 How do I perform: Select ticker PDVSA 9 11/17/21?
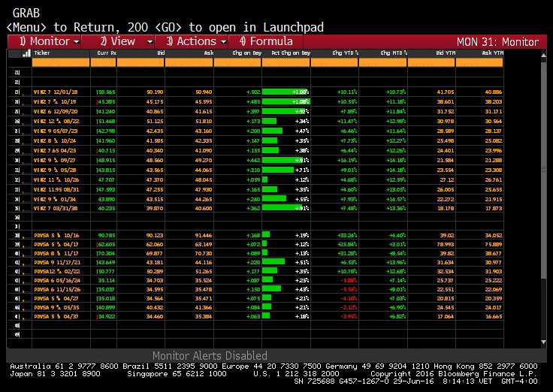[x=57, y=263]
